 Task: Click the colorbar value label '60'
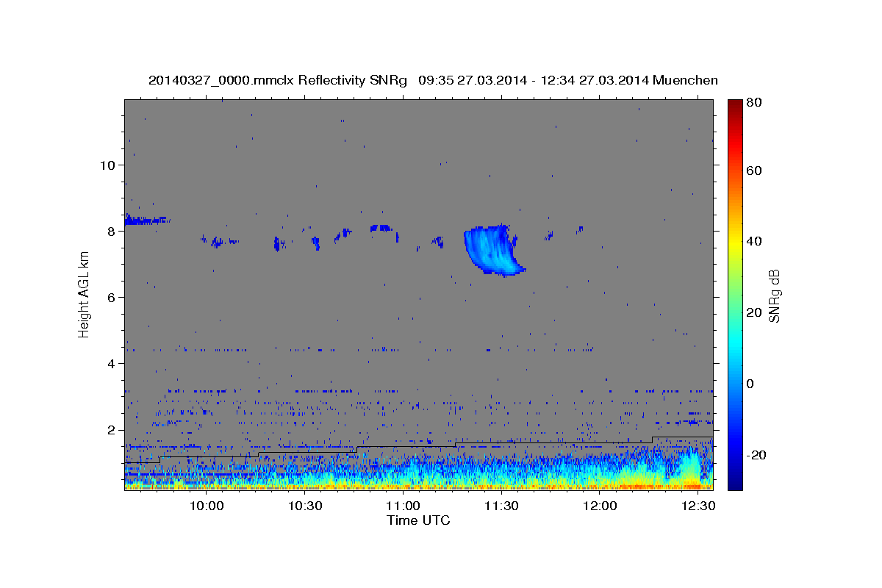click(x=753, y=171)
